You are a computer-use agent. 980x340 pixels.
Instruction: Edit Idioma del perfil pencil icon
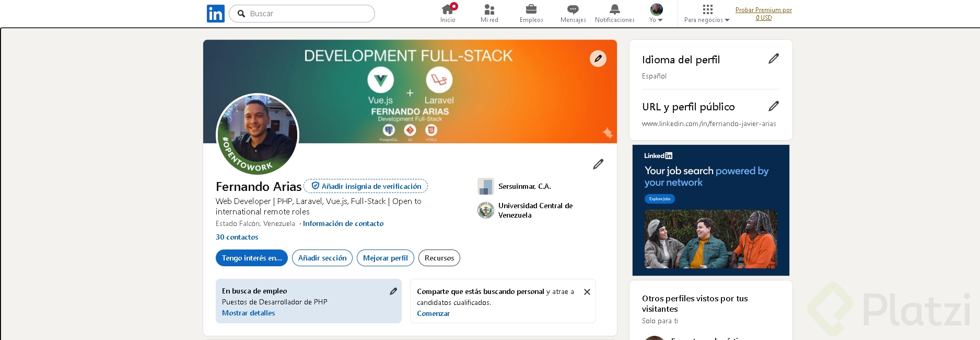774,59
